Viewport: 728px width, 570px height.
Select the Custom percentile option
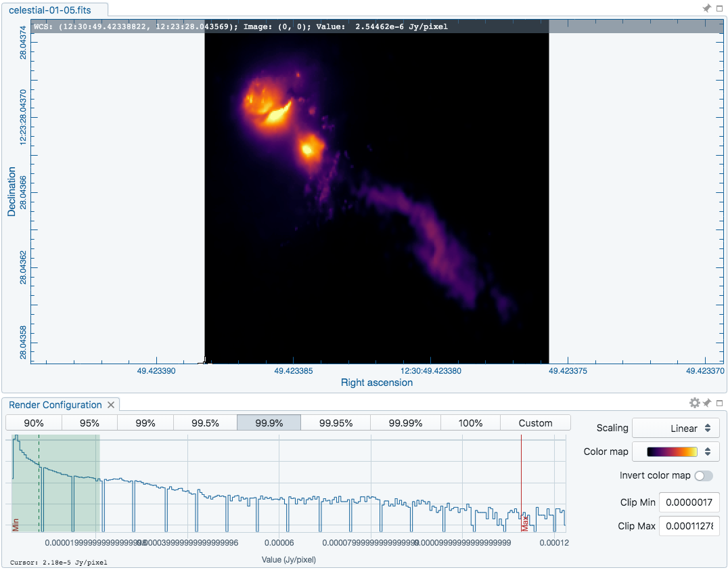coord(535,422)
